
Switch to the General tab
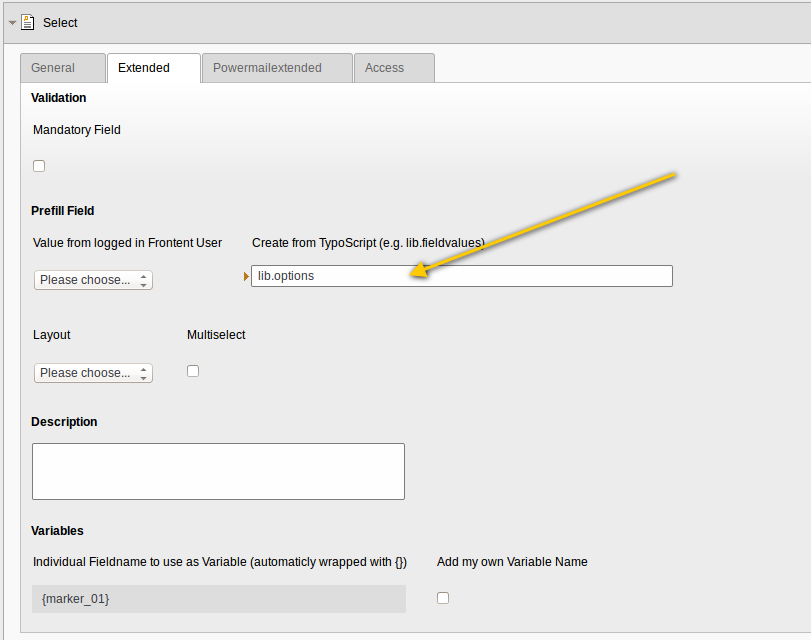pos(53,68)
